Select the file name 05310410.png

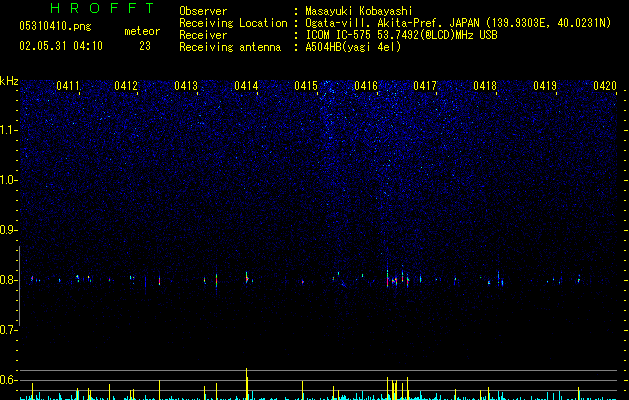[55, 27]
